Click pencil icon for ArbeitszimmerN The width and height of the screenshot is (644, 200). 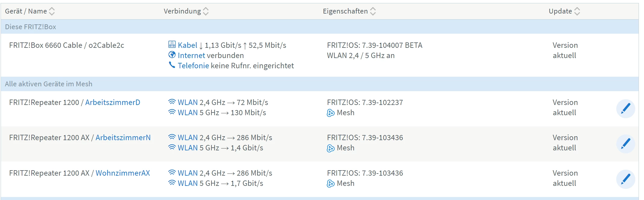tap(625, 143)
